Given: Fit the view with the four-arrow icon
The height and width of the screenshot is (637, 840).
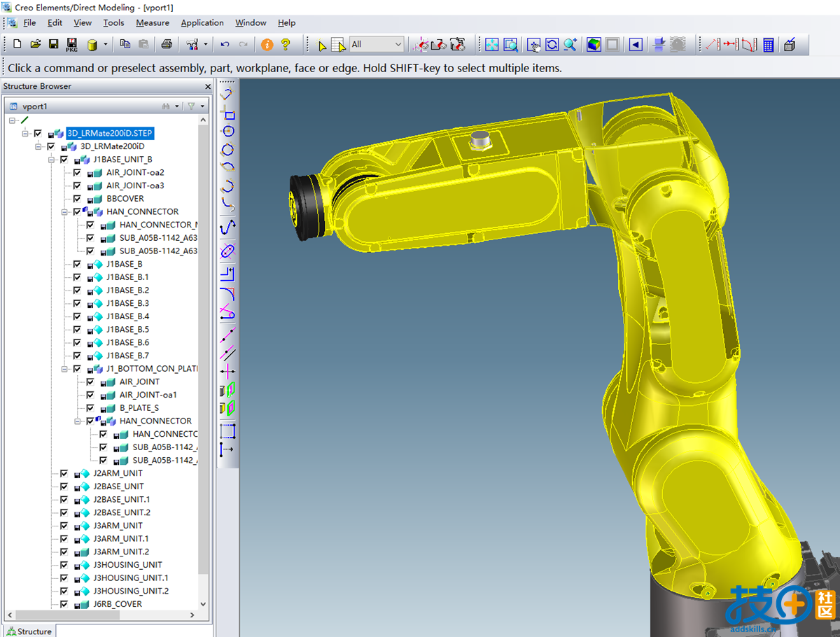Looking at the screenshot, I should pyautogui.click(x=492, y=44).
